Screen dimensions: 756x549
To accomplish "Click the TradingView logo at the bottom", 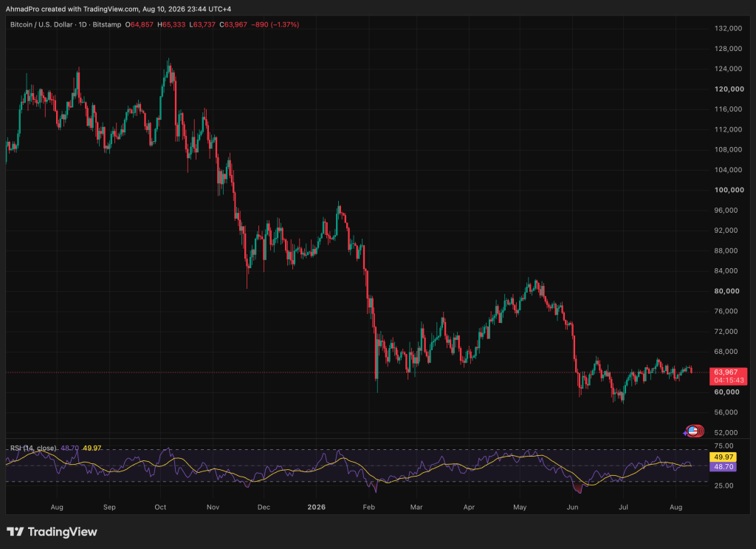I will click(52, 531).
